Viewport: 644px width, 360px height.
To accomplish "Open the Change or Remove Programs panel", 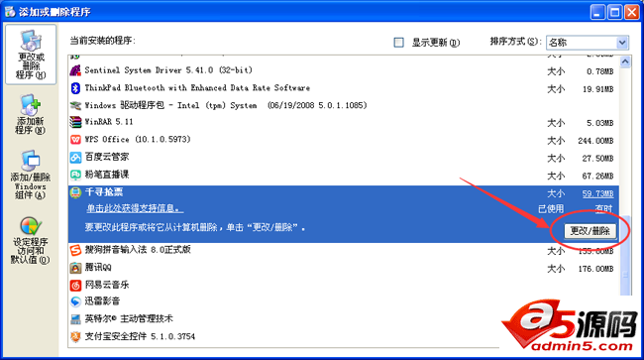I will [x=31, y=55].
